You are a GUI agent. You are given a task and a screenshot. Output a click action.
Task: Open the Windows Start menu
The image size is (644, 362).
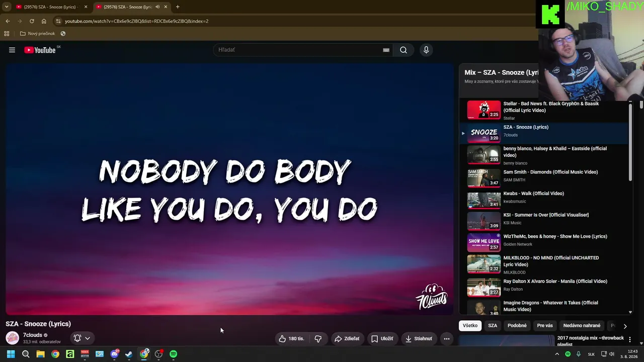click(x=11, y=354)
